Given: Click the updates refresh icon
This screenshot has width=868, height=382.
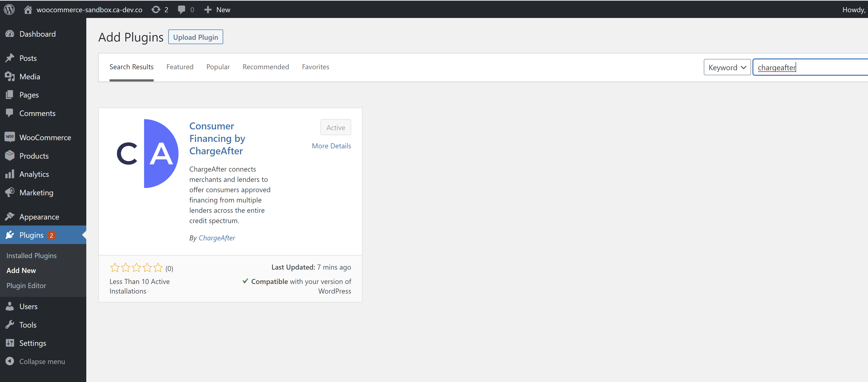Looking at the screenshot, I should pos(156,9).
